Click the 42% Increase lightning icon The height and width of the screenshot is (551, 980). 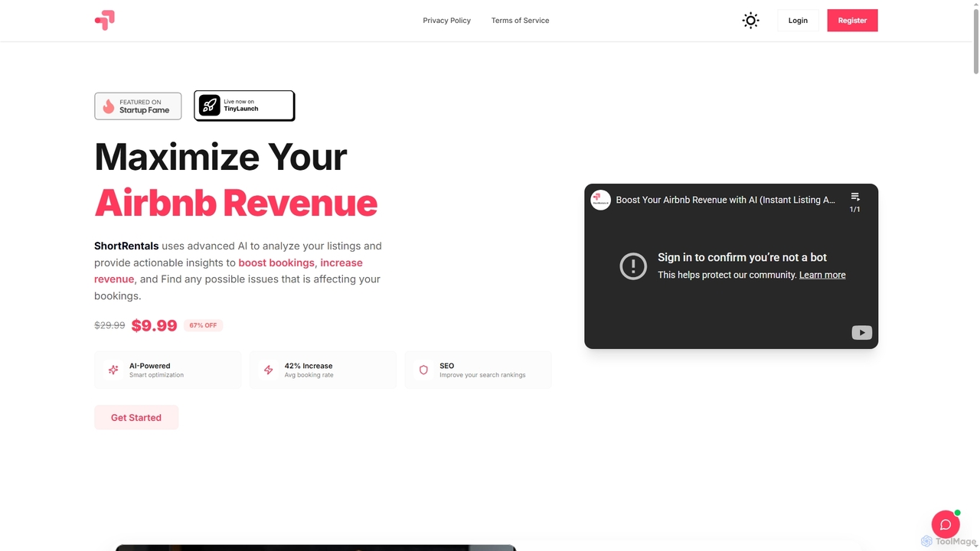click(x=269, y=370)
